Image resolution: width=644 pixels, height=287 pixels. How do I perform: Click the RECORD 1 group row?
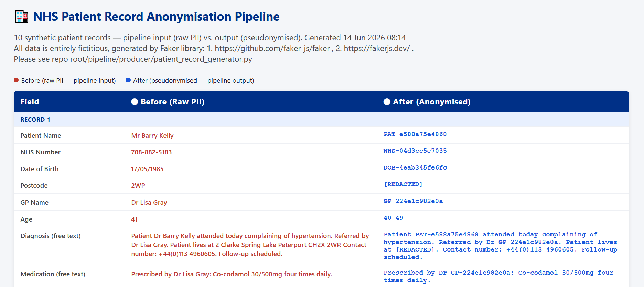coord(321,120)
